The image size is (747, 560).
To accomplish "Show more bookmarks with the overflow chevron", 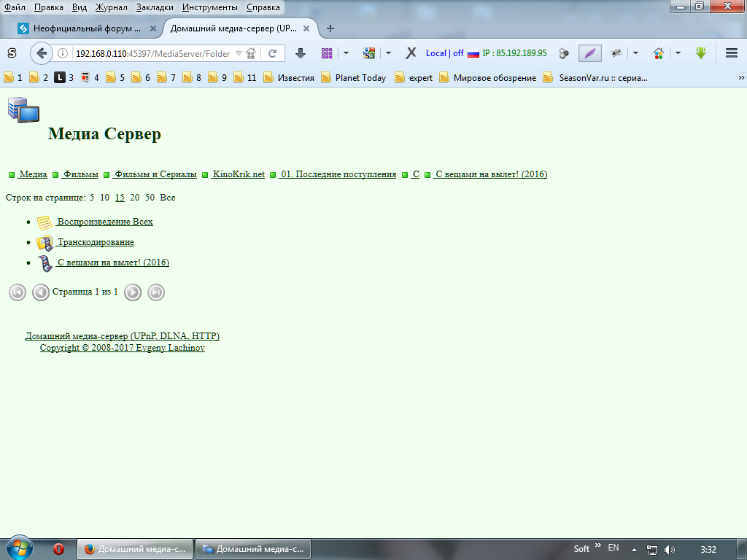I will coord(741,77).
